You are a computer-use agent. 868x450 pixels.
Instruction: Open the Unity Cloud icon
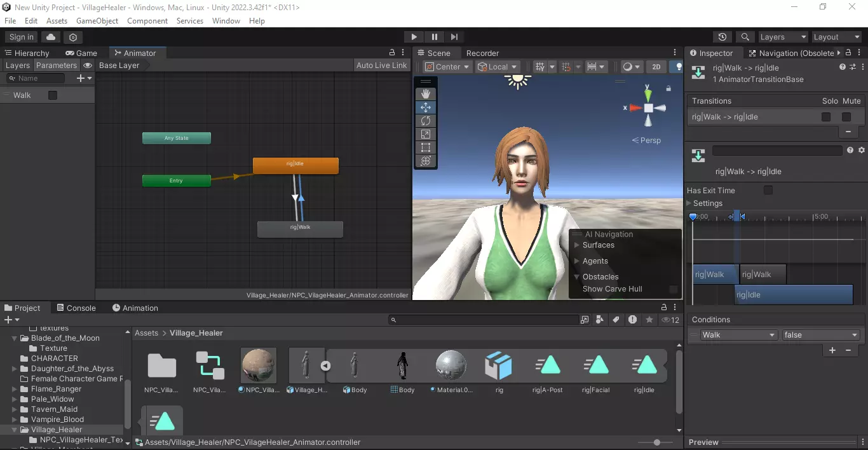(51, 37)
